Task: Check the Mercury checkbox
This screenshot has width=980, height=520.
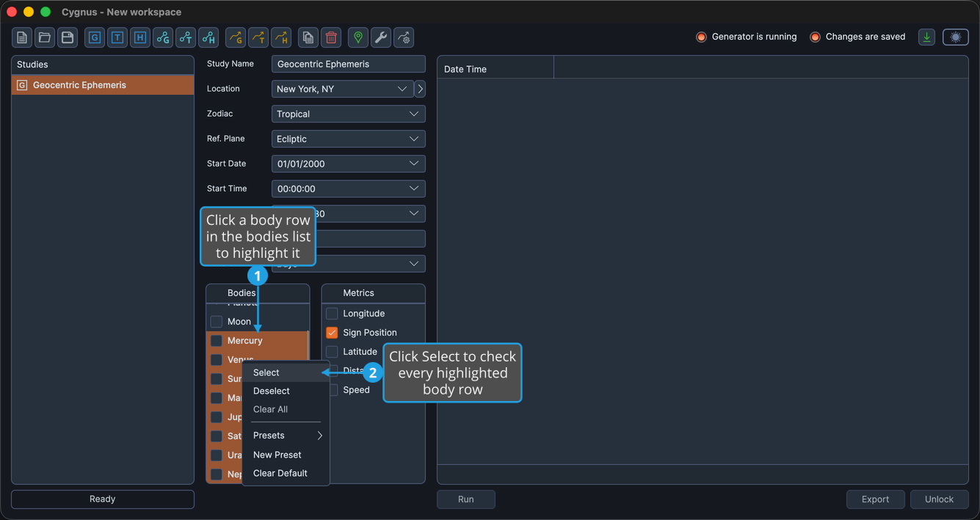Action: pos(217,341)
